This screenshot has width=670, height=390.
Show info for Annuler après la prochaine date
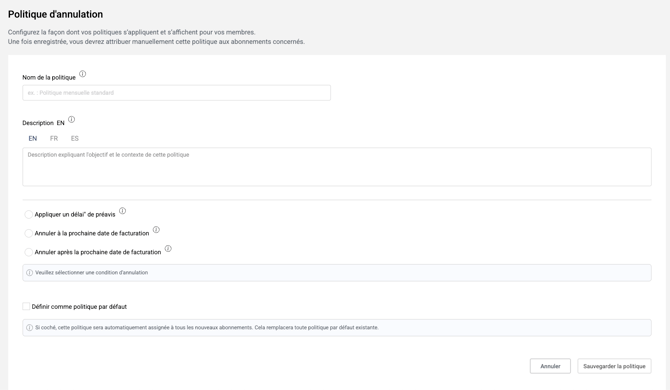(x=168, y=249)
